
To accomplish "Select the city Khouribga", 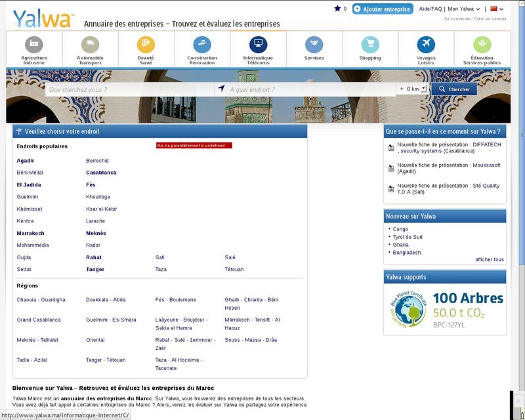I will (98, 197).
